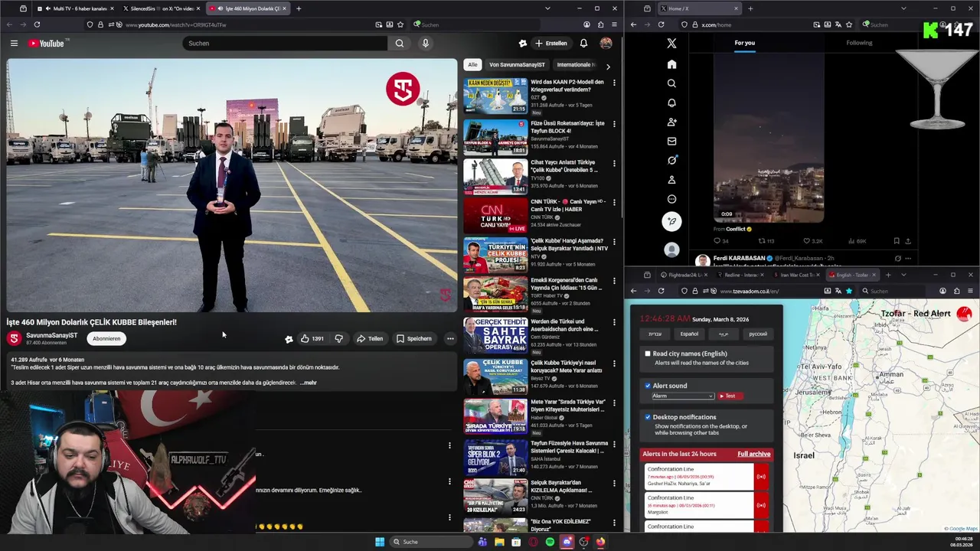
Task: Open X profile person icon
Action: (671, 180)
